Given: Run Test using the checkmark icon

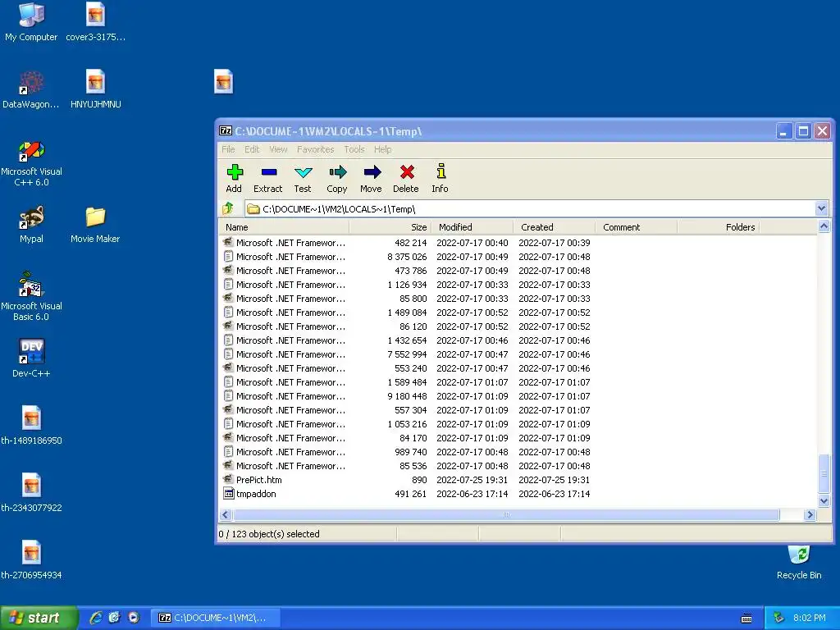Looking at the screenshot, I should (303, 178).
